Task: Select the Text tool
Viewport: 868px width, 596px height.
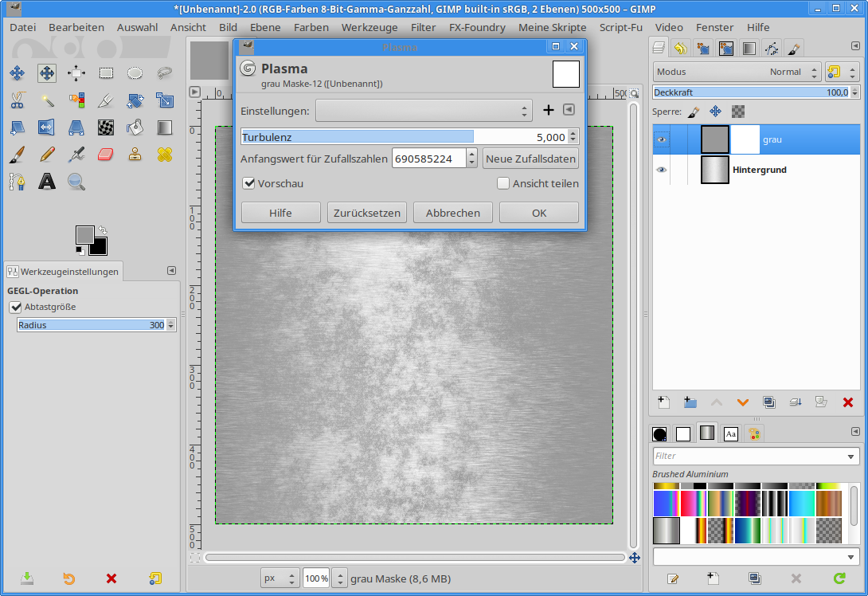Action: point(46,182)
